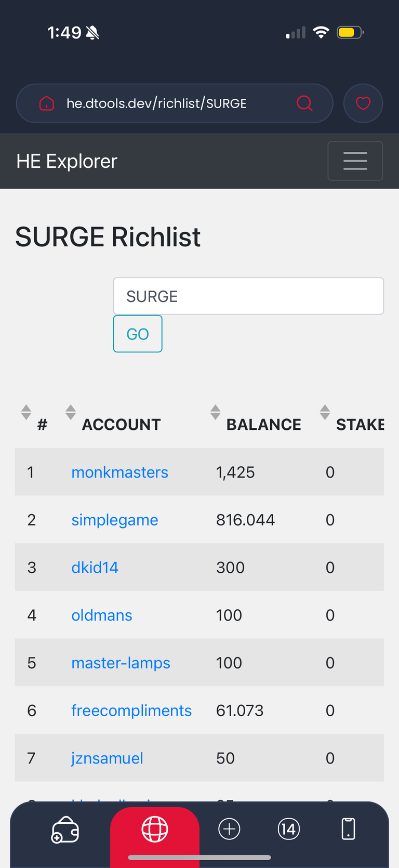Sort by rank number column arrows

[x=26, y=412]
